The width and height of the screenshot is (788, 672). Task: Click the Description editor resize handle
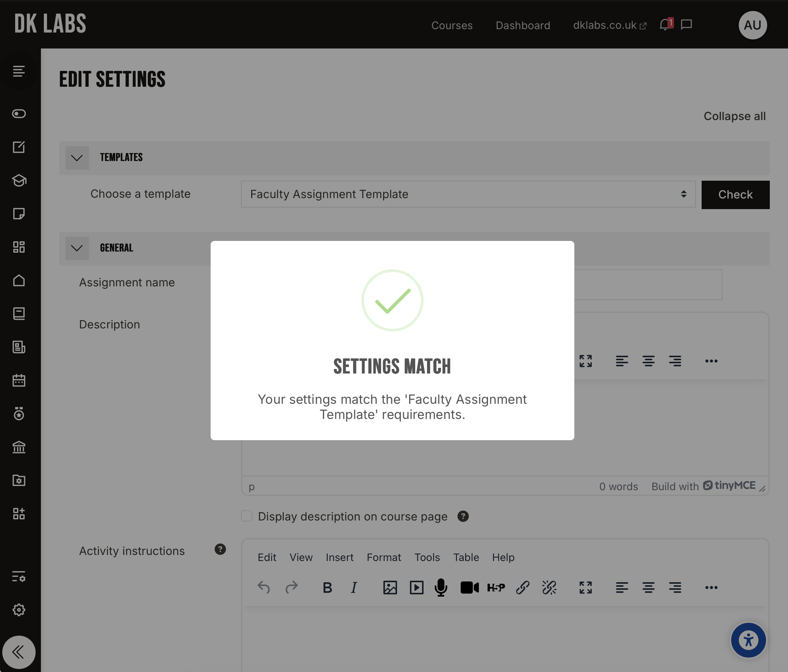[762, 489]
